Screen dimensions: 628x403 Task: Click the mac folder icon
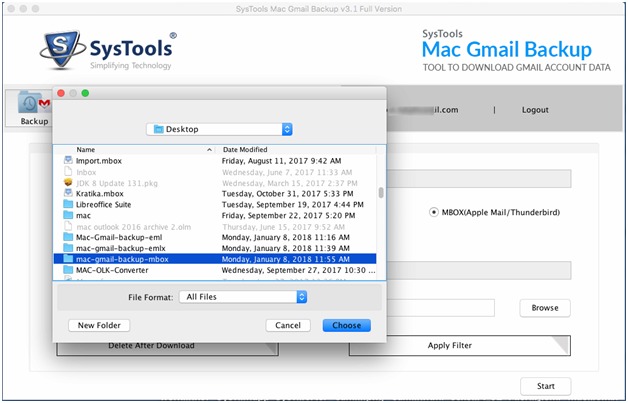pyautogui.click(x=68, y=215)
